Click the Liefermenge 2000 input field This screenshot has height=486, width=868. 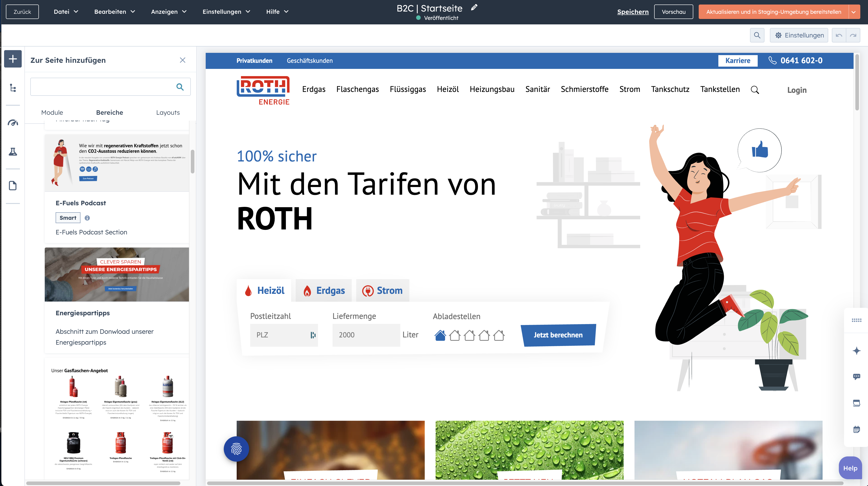(366, 335)
